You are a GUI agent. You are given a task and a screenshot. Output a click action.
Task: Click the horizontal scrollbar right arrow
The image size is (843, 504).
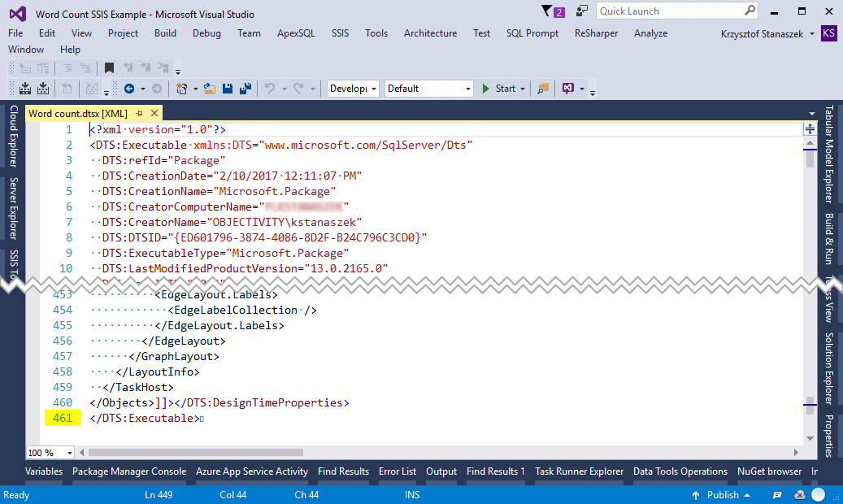tap(796, 452)
